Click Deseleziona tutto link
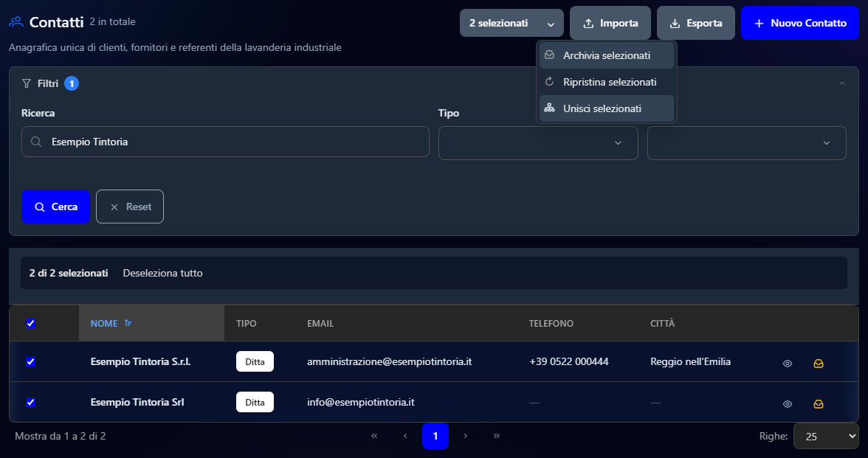The height and width of the screenshot is (458, 868). (162, 273)
